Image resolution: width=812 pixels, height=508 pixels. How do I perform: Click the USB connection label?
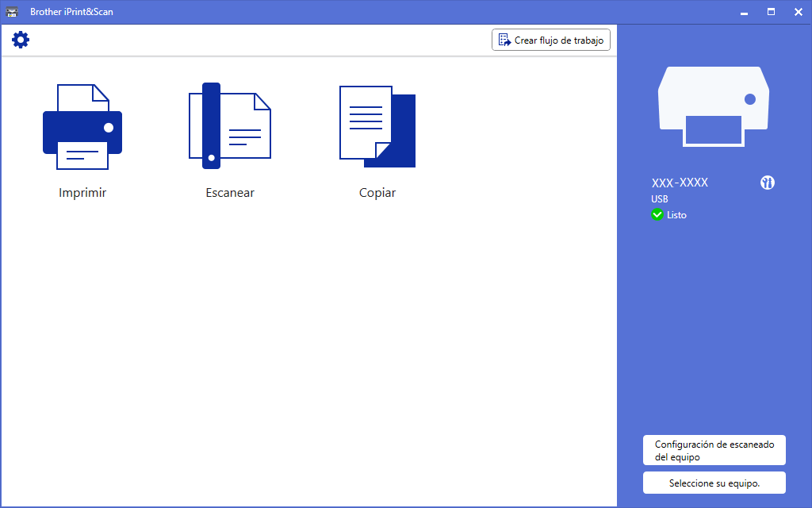(660, 199)
